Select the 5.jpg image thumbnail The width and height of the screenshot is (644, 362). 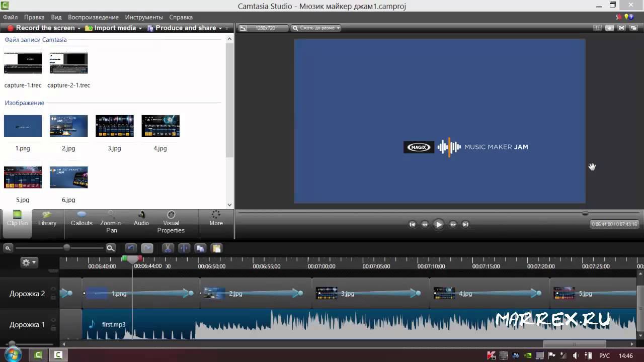[x=23, y=177]
